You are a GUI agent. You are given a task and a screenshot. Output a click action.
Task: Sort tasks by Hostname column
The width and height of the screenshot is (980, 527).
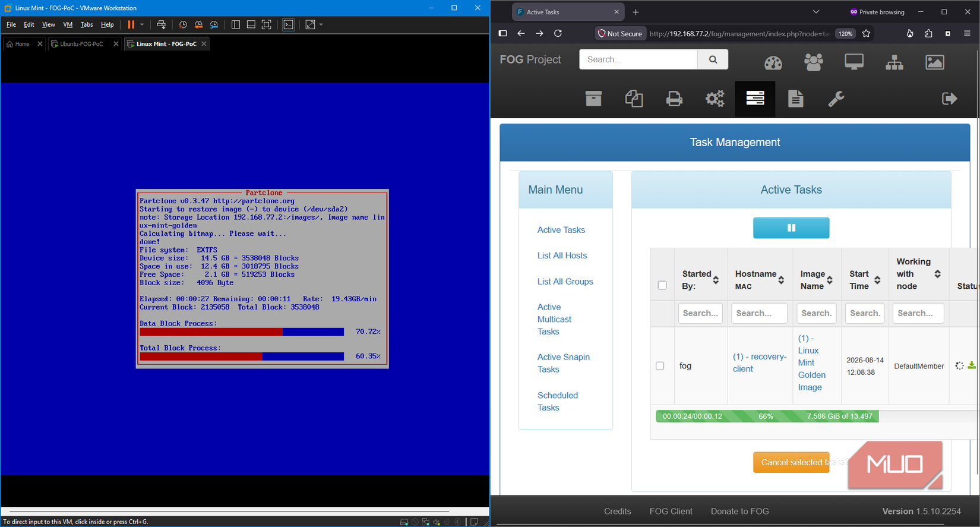760,280
